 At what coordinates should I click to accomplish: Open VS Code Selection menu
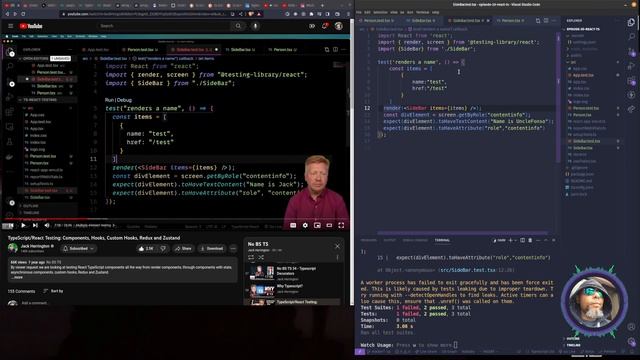380,12
